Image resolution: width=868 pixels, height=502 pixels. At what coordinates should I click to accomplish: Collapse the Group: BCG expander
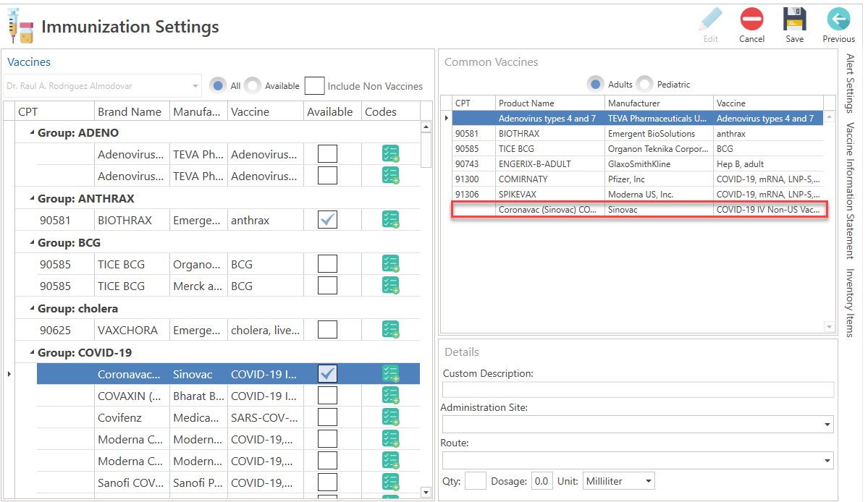click(32, 243)
